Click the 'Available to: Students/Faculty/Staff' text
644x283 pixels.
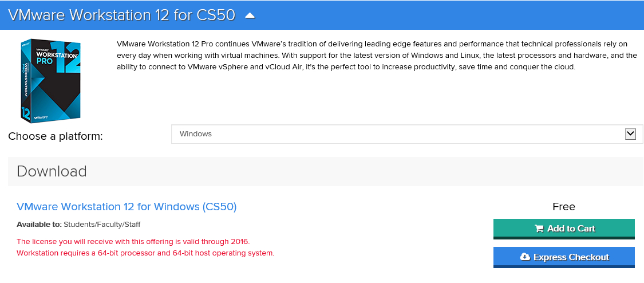(78, 225)
